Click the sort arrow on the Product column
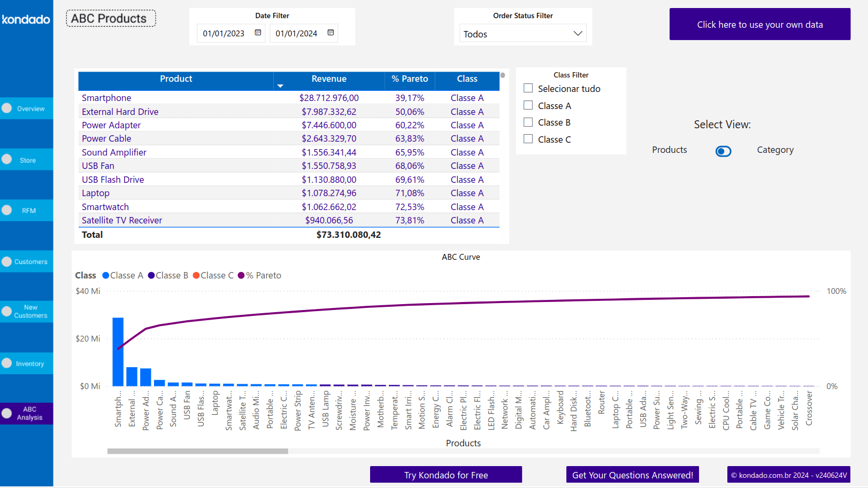Image resolution: width=868 pixels, height=488 pixels. (x=280, y=86)
